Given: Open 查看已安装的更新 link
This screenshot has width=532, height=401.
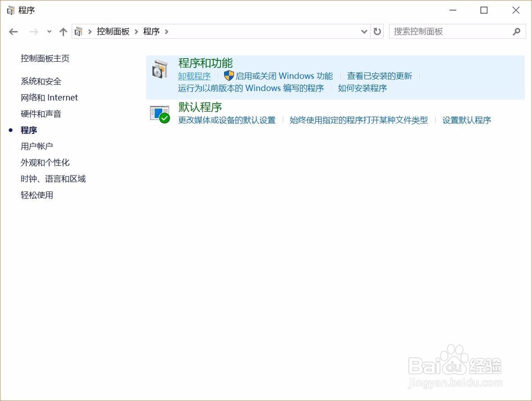Looking at the screenshot, I should (380, 76).
